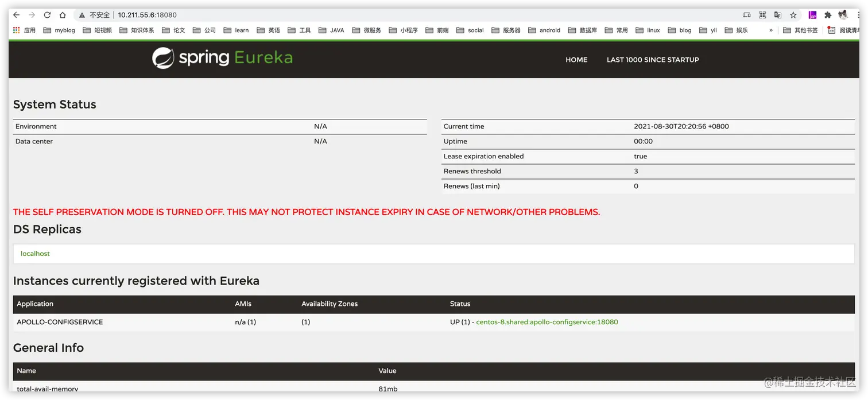
Task: Open the linux bookmark folder
Action: [648, 30]
